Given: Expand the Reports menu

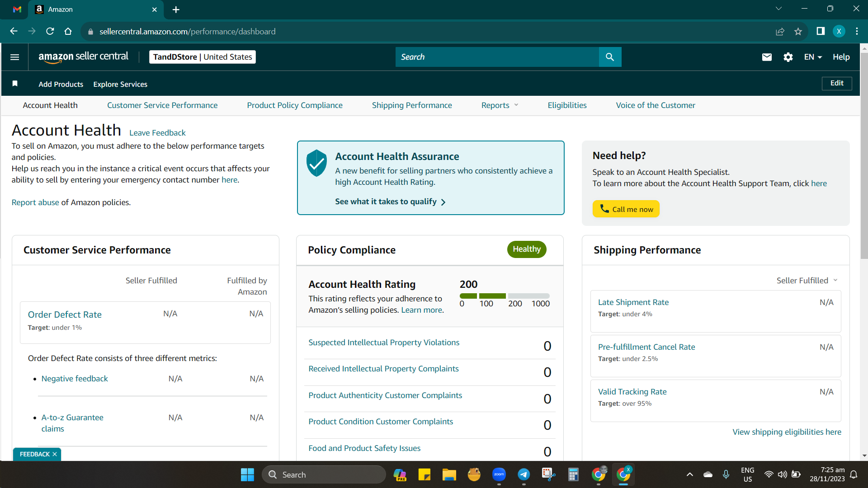Looking at the screenshot, I should click(x=500, y=105).
